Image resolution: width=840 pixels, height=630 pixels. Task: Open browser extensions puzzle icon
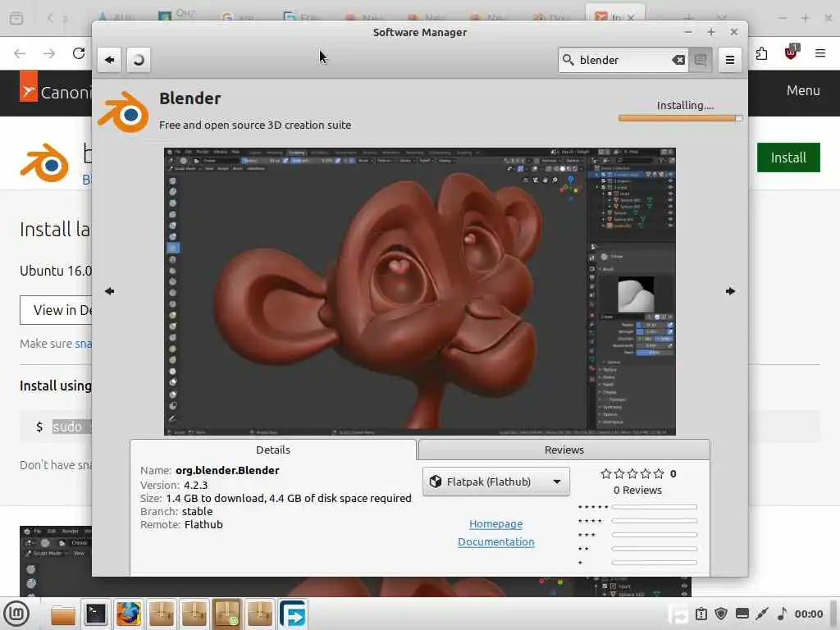point(761,53)
